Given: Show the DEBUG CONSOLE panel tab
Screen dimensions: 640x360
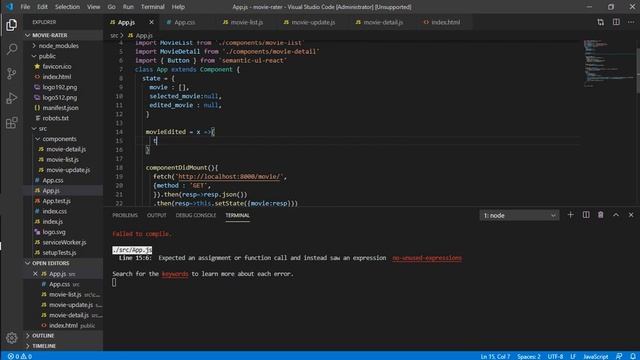Looking at the screenshot, I should tap(196, 216).
